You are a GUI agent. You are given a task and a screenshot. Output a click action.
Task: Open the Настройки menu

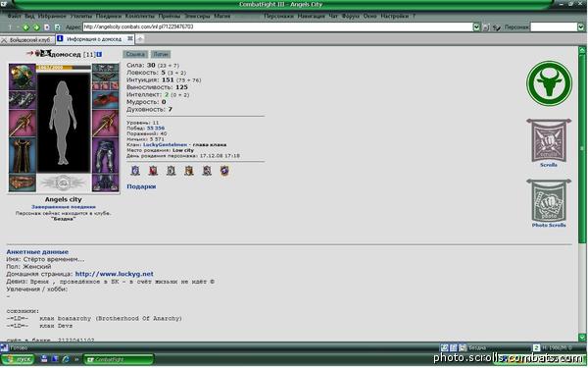(x=395, y=16)
